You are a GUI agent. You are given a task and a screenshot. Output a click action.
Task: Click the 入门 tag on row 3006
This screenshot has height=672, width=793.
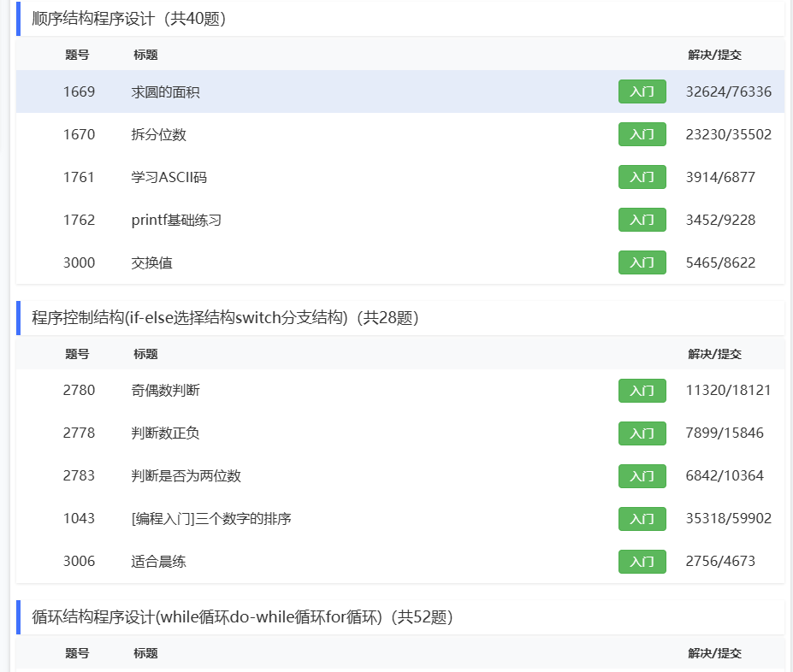pyautogui.click(x=642, y=562)
